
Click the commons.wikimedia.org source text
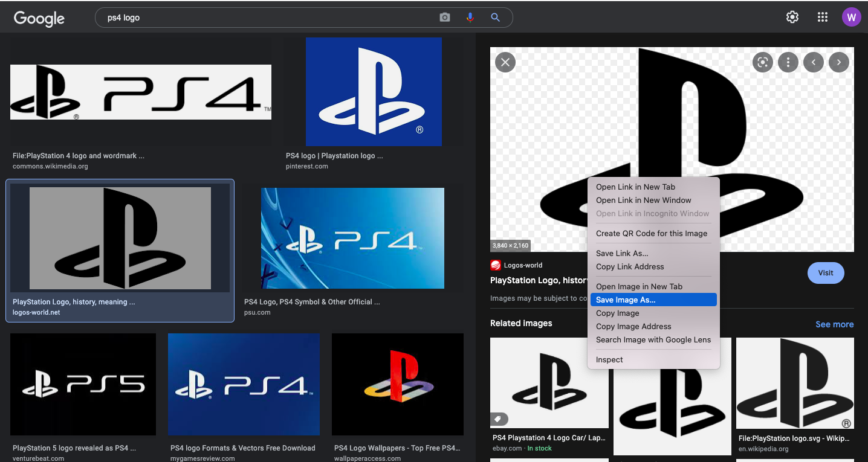[50, 166]
